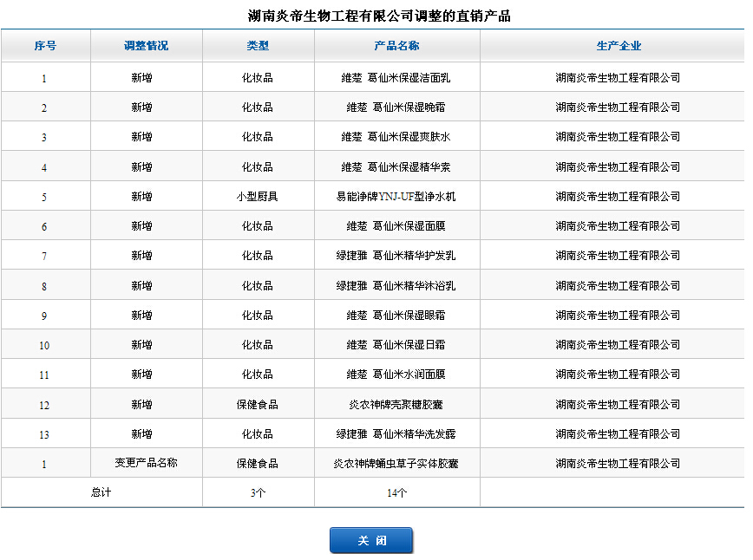The image size is (753, 560).
Task: Select the 调整情况 column header
Action: pos(146,46)
